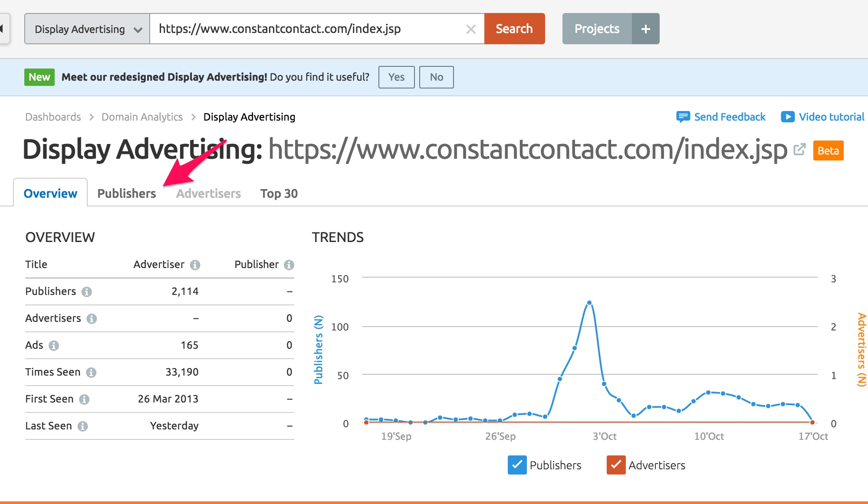Click the info icon beside Last Seen
The width and height of the screenshot is (868, 504).
tap(82, 426)
